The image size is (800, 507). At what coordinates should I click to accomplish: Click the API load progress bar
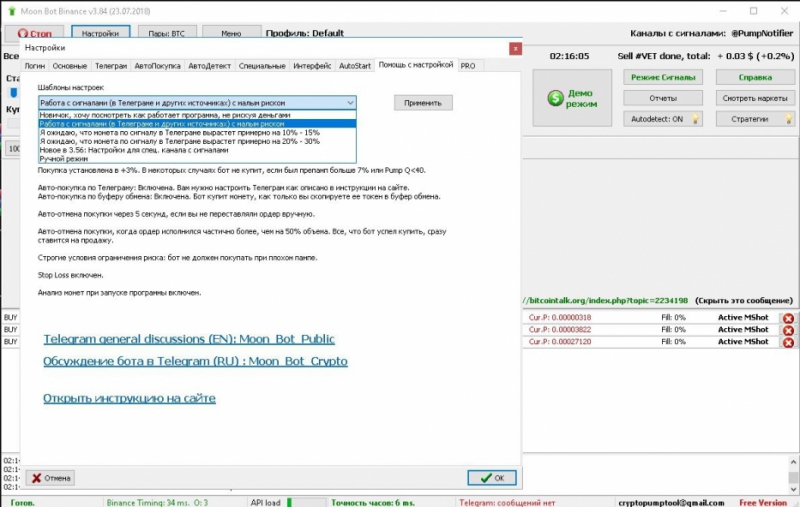(x=306, y=503)
